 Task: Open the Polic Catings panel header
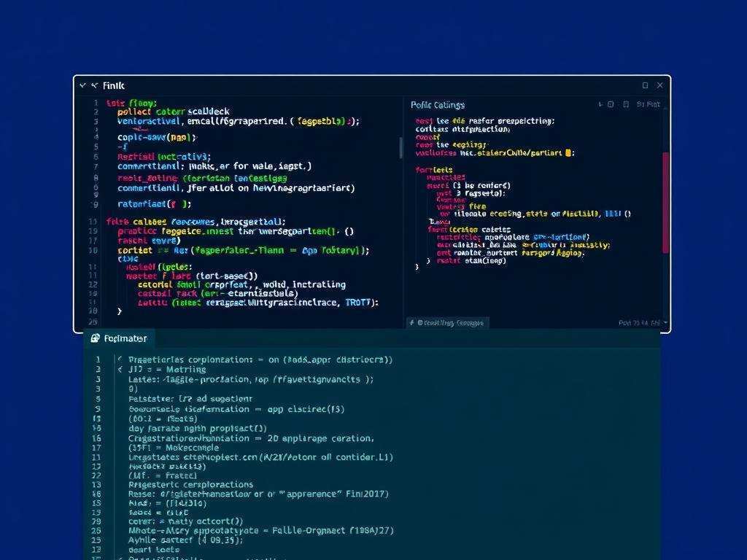(x=438, y=105)
